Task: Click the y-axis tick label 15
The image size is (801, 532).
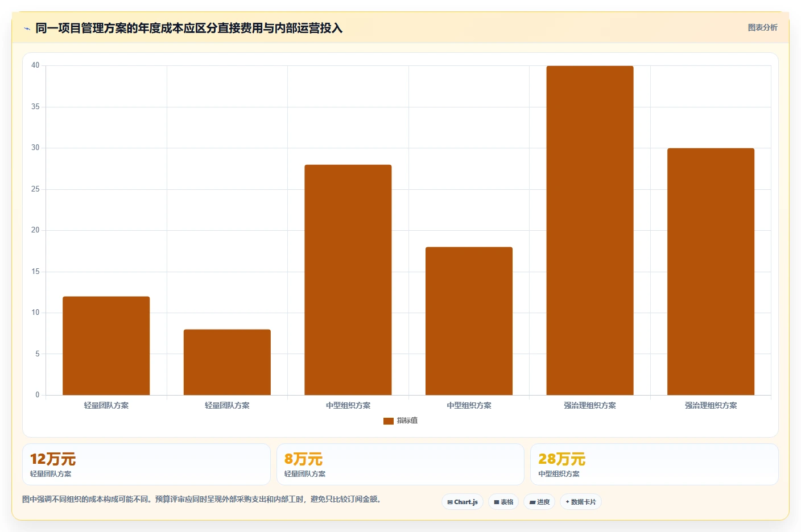Action: [x=35, y=272]
